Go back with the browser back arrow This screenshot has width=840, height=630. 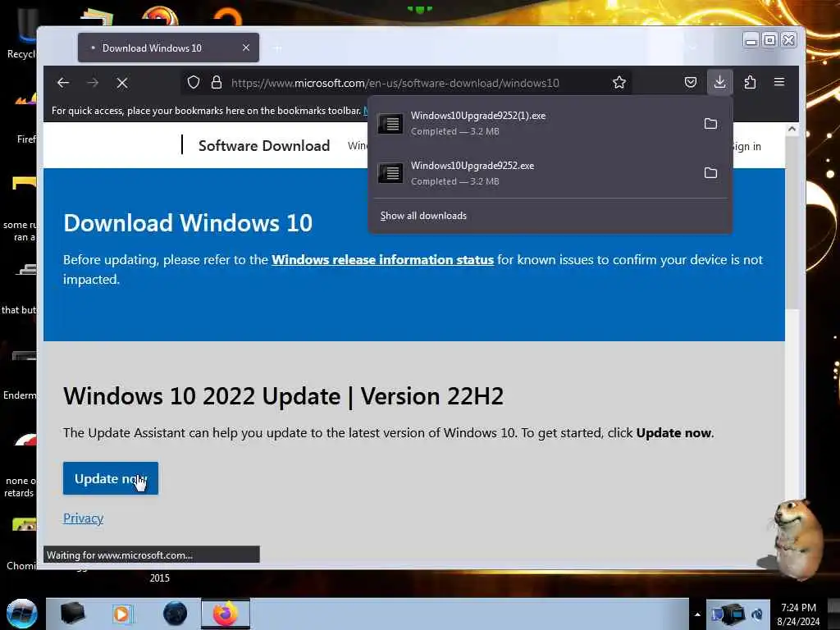63,83
